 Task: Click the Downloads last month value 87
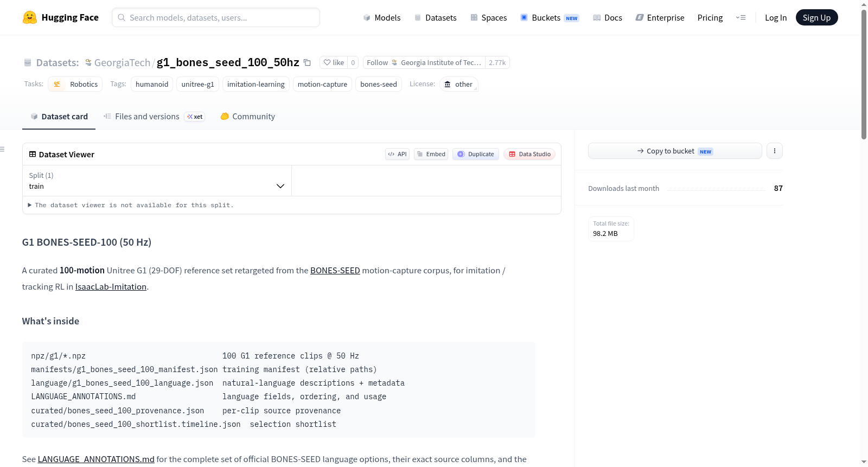[x=778, y=188]
